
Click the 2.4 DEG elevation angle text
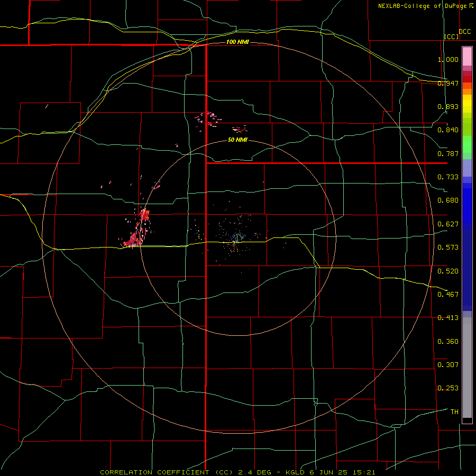(x=255, y=472)
